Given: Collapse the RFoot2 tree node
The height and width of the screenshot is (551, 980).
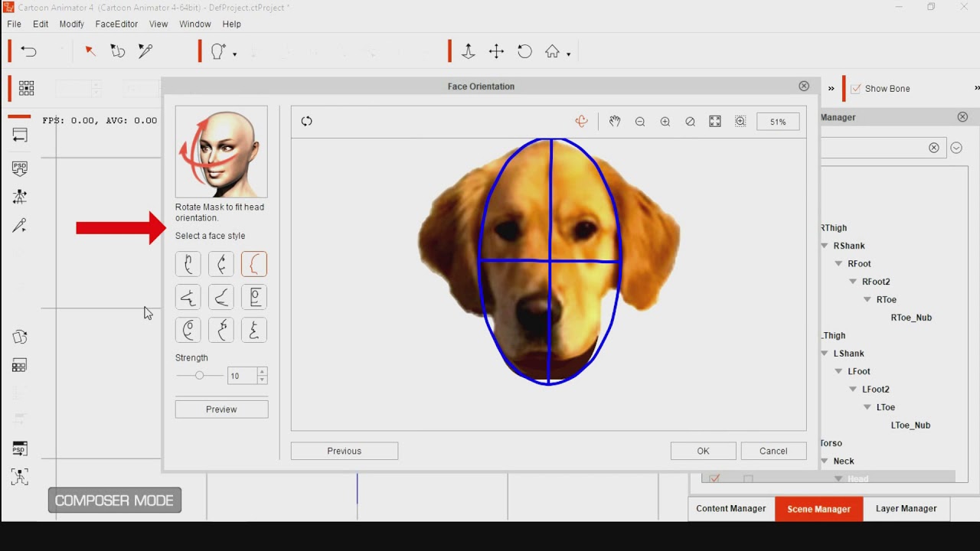Looking at the screenshot, I should click(x=854, y=282).
